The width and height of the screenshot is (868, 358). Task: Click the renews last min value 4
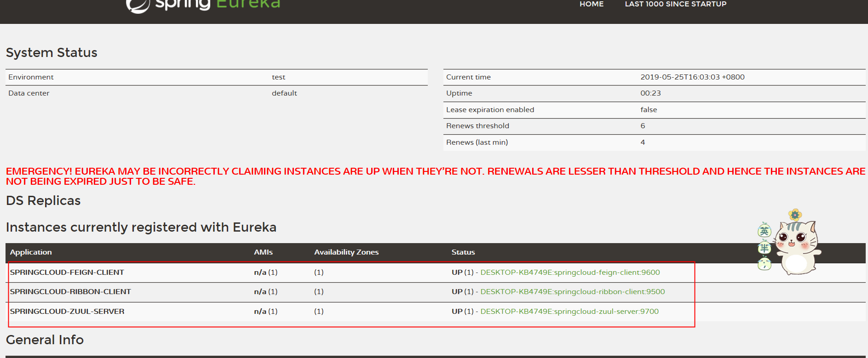pyautogui.click(x=643, y=142)
